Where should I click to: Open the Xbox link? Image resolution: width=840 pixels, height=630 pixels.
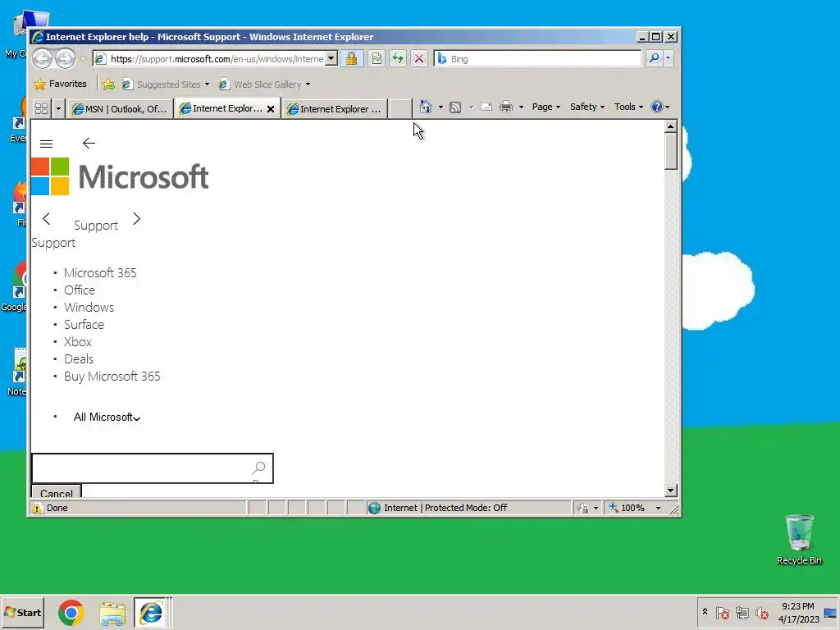click(x=78, y=341)
